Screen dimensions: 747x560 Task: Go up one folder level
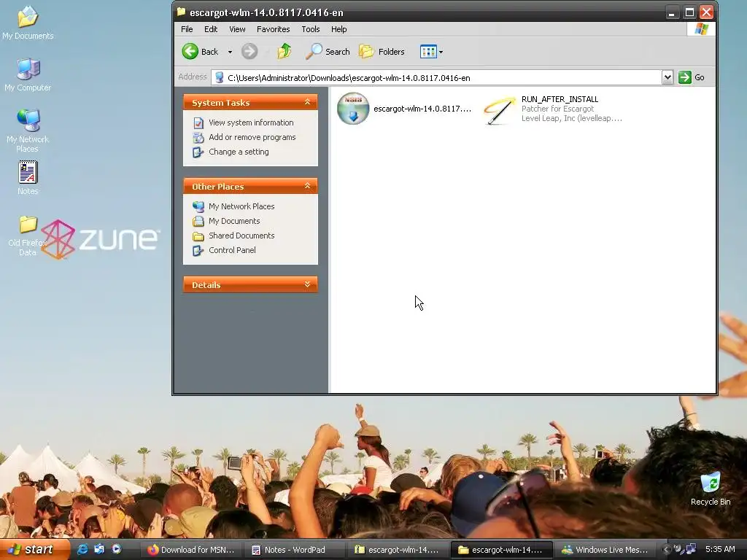pyautogui.click(x=285, y=51)
